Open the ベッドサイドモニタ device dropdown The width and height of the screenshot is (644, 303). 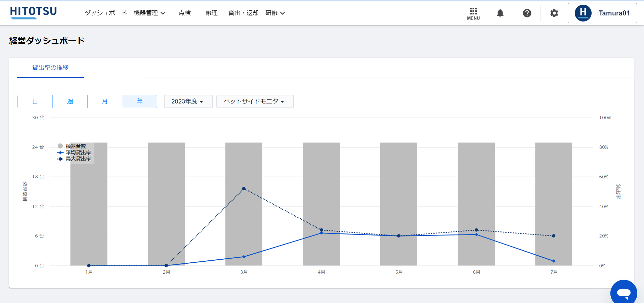click(x=255, y=101)
